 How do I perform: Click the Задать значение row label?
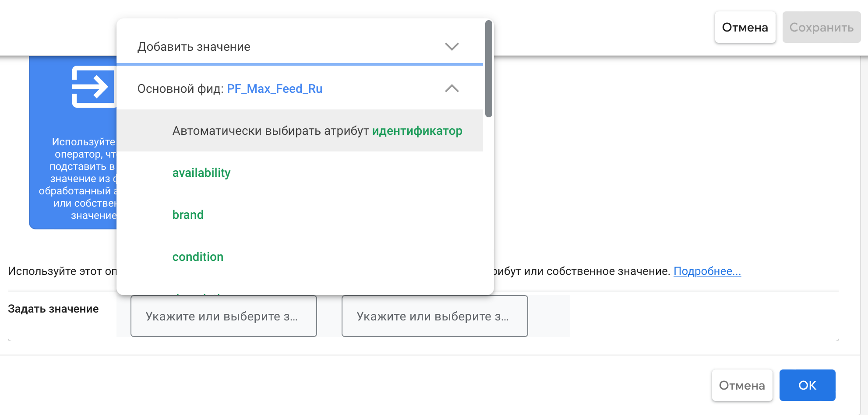[x=53, y=309]
